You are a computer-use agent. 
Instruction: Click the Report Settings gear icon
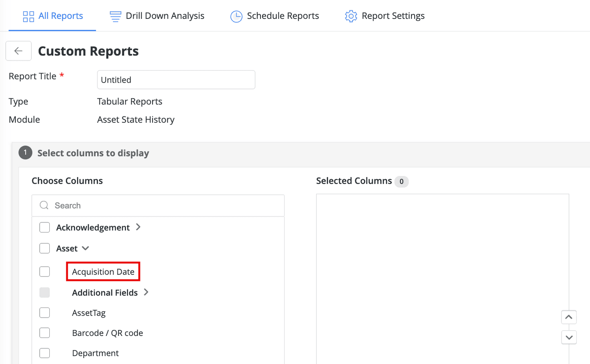[x=351, y=16]
